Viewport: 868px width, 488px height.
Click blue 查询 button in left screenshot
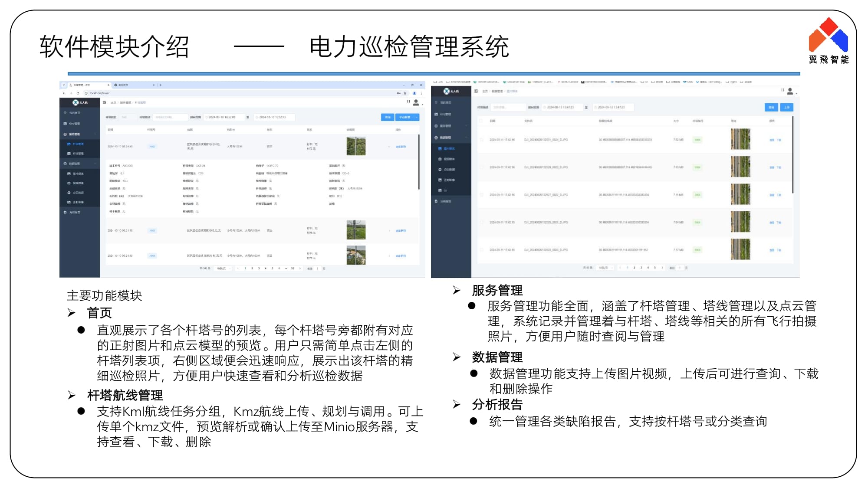(388, 117)
